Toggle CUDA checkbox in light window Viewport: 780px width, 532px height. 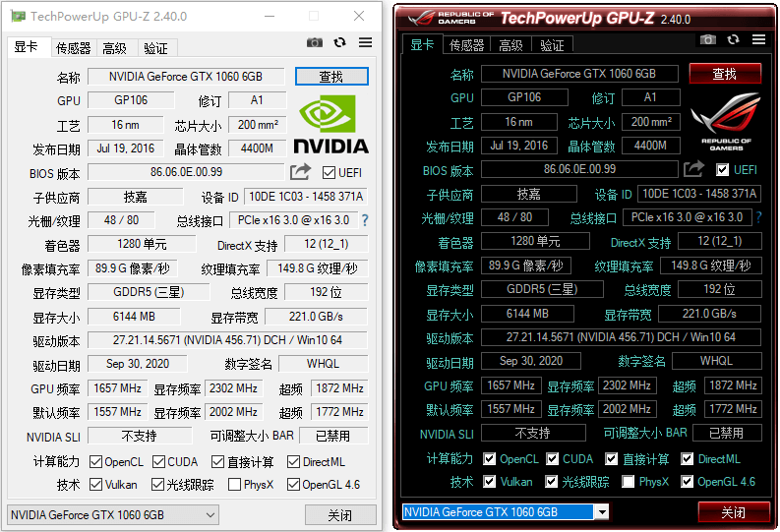point(158,462)
